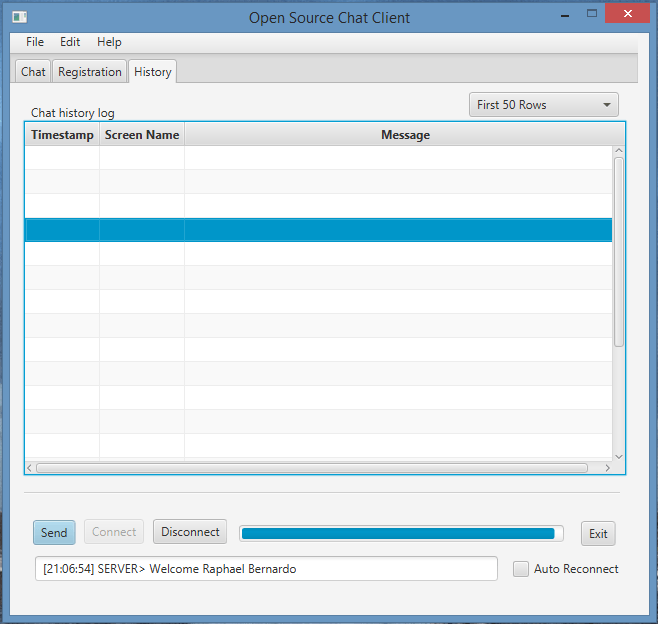Switch to the Registration tab
Viewport: 658px width, 624px height.
tap(89, 72)
